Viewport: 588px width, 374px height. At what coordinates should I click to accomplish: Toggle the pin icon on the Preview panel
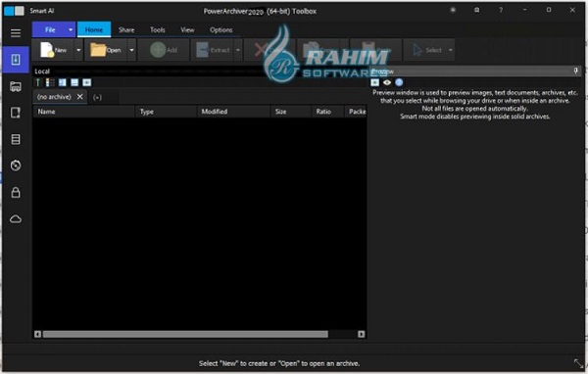pos(576,70)
